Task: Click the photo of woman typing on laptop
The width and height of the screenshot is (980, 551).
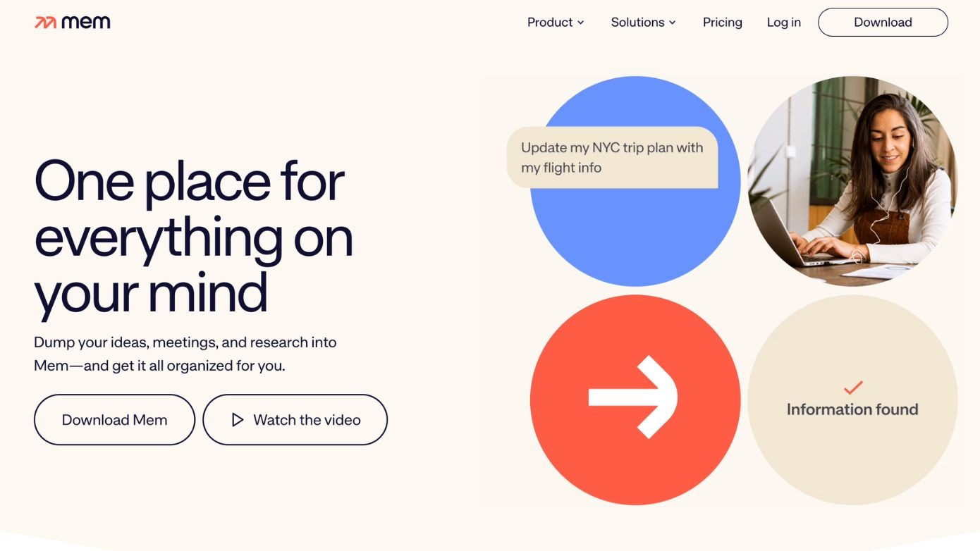Action: pyautogui.click(x=852, y=181)
